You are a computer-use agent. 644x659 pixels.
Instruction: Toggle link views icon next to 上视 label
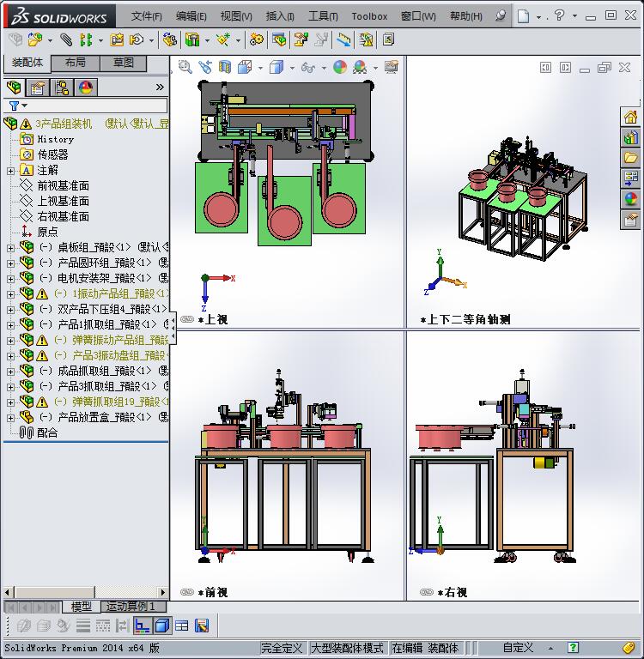(187, 319)
